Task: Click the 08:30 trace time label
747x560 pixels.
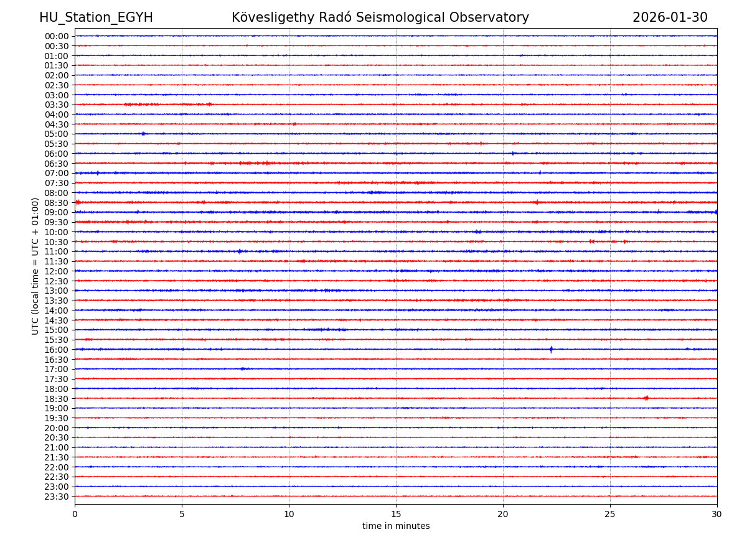Action: pos(57,203)
